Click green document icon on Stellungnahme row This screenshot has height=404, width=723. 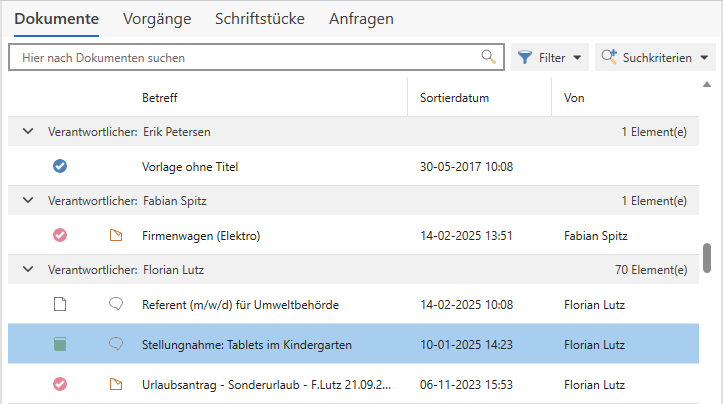tap(60, 345)
